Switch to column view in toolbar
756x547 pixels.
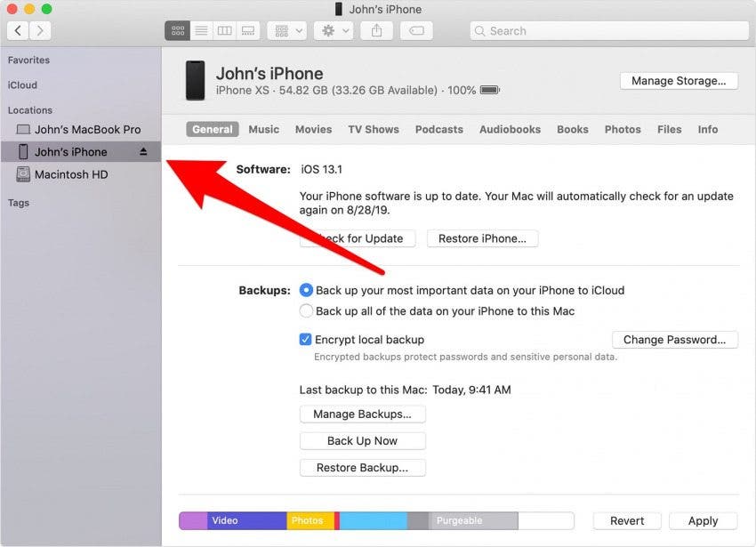tap(224, 31)
